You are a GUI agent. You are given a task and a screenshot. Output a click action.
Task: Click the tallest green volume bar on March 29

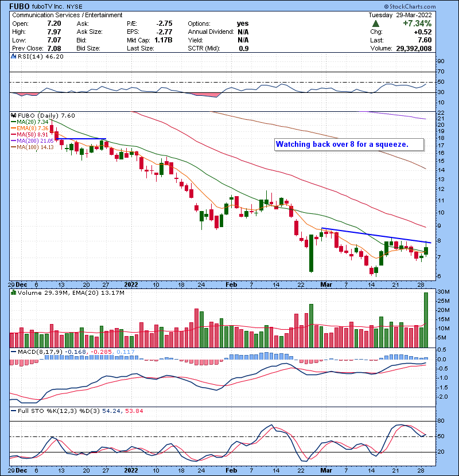tap(426, 320)
